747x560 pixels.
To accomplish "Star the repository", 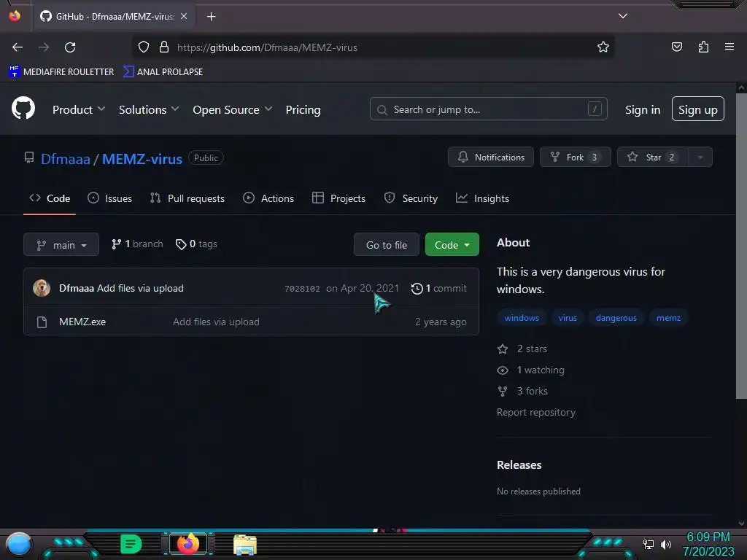I will [x=652, y=157].
